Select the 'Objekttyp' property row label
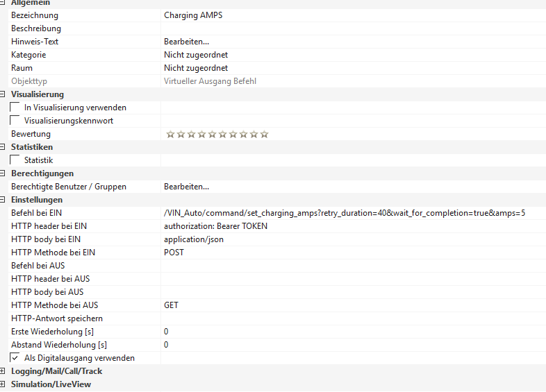The width and height of the screenshot is (546, 392). click(x=29, y=81)
